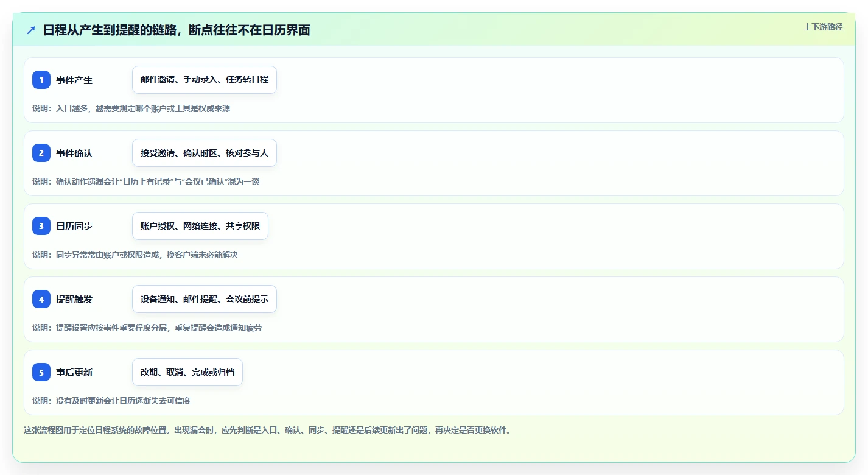
Task: Select the 事件确认 step label
Action: (x=74, y=153)
